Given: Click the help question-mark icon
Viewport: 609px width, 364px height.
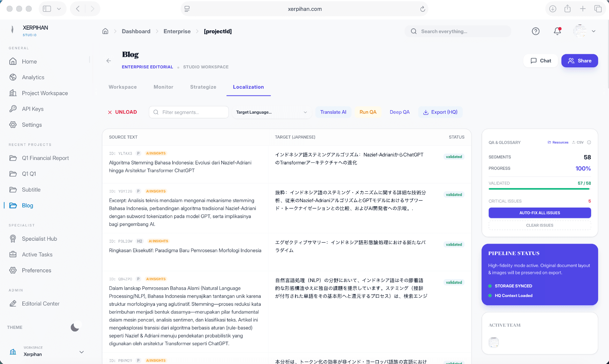Looking at the screenshot, I should [x=536, y=31].
